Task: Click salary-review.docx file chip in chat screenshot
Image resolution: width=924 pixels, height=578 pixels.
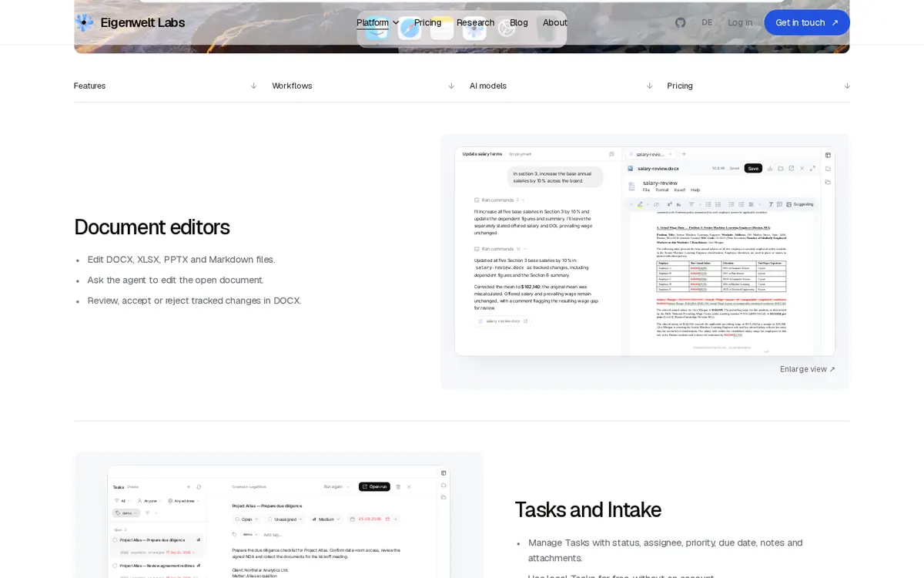Action: (503, 321)
